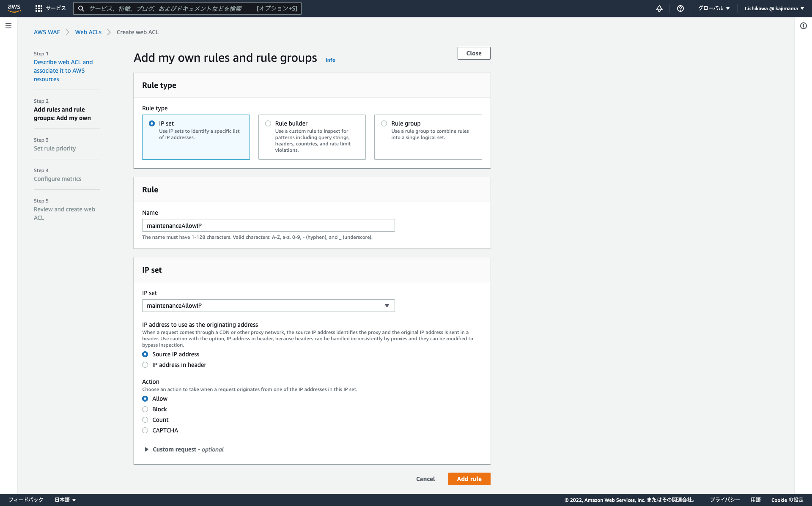Open the t.ichikawa account dropdown
The image size is (812, 506).
click(x=774, y=8)
